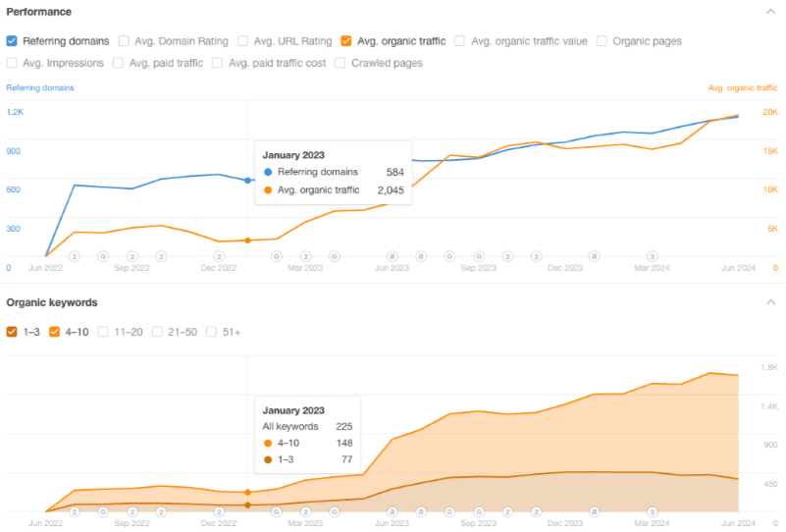Uncheck the Referring domains checkbox
Viewport: 786px width, 532px height.
coord(12,41)
